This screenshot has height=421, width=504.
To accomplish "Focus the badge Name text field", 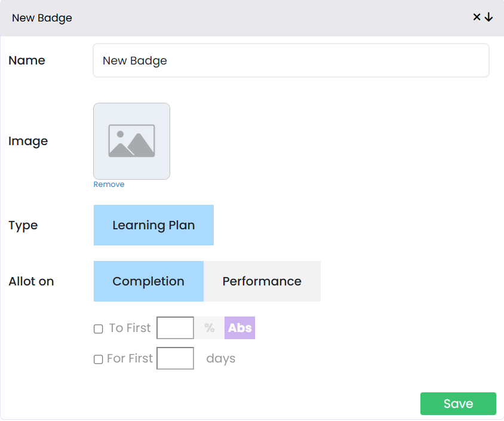I will 291,60.
